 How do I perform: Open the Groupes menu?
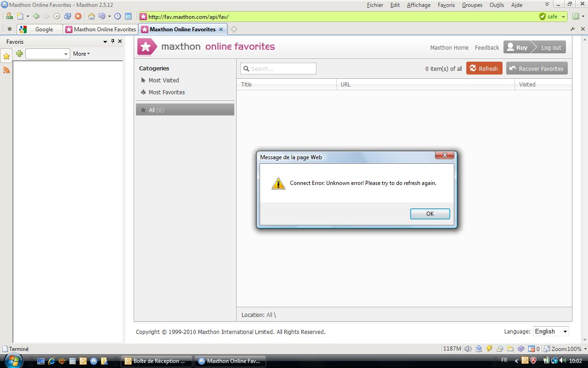472,5
